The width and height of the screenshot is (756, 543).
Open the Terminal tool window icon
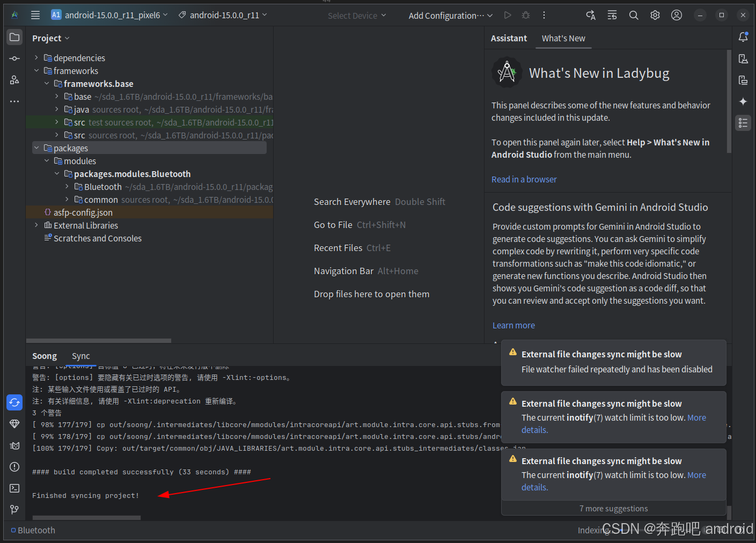(x=14, y=488)
